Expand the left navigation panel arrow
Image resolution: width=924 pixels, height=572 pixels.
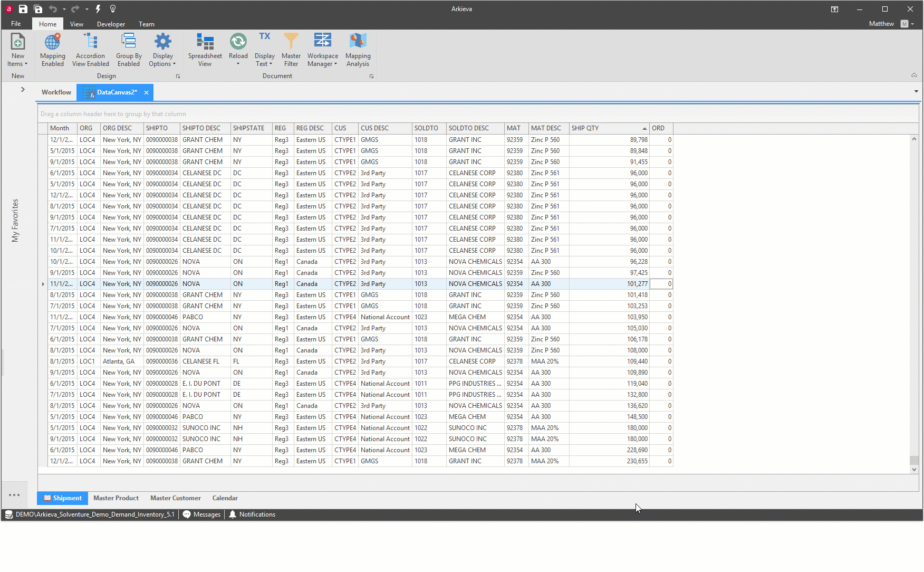pos(23,90)
